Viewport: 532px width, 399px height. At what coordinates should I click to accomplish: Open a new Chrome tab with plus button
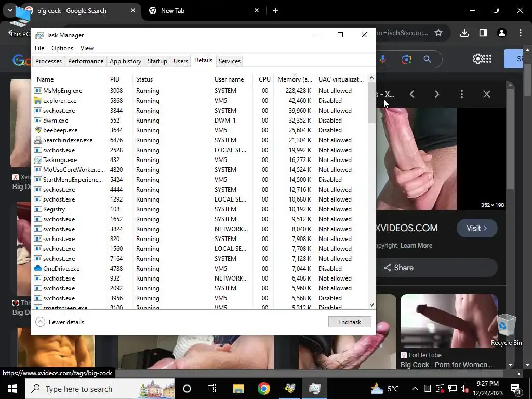point(275,10)
